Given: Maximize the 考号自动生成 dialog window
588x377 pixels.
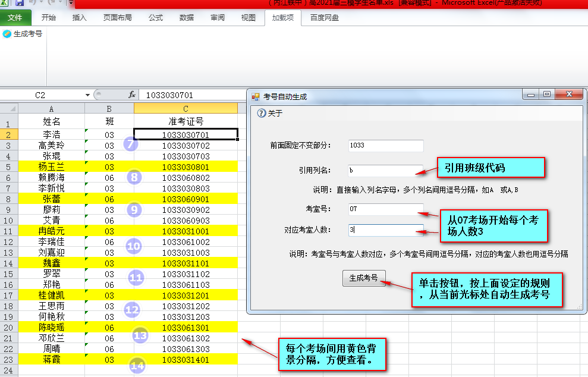Looking at the screenshot, I should 547,95.
